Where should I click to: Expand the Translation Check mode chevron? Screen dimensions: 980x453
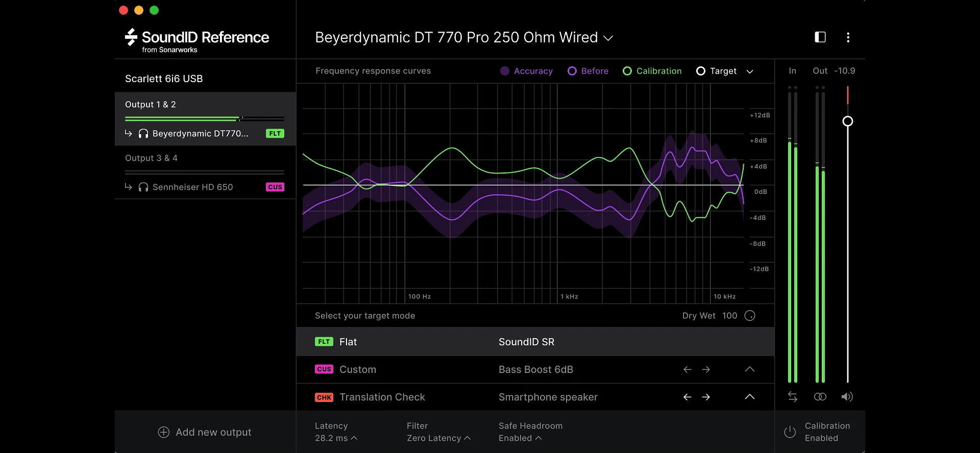(750, 397)
